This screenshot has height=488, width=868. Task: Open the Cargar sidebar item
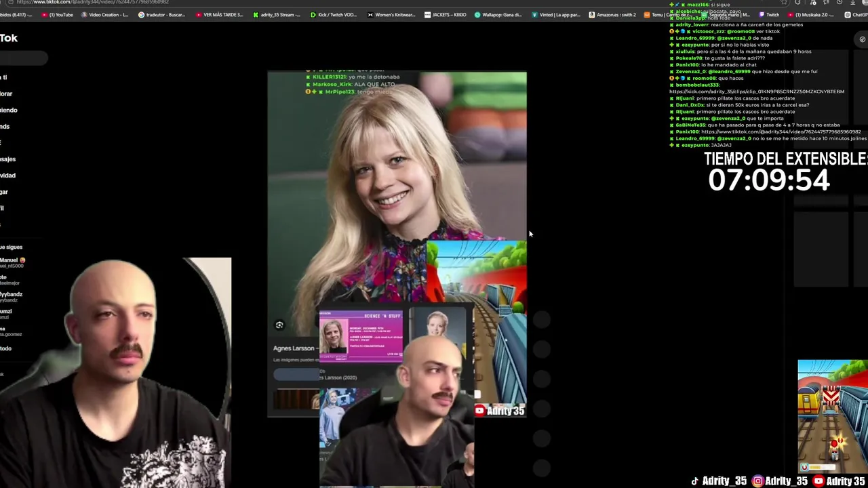(x=4, y=192)
